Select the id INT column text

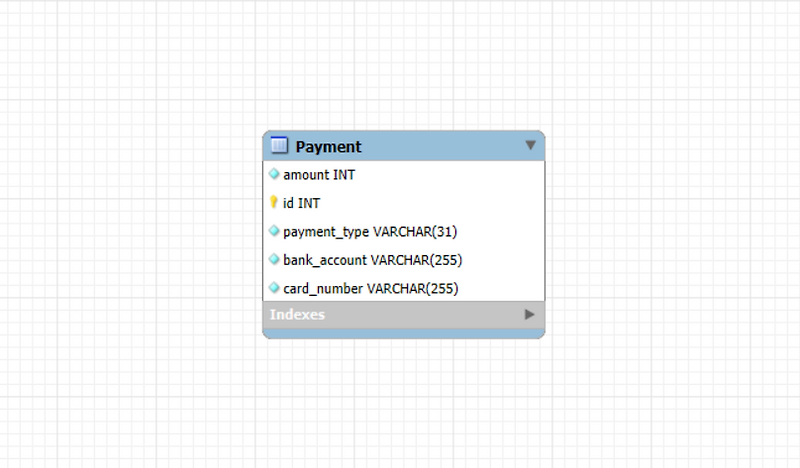pyautogui.click(x=301, y=203)
